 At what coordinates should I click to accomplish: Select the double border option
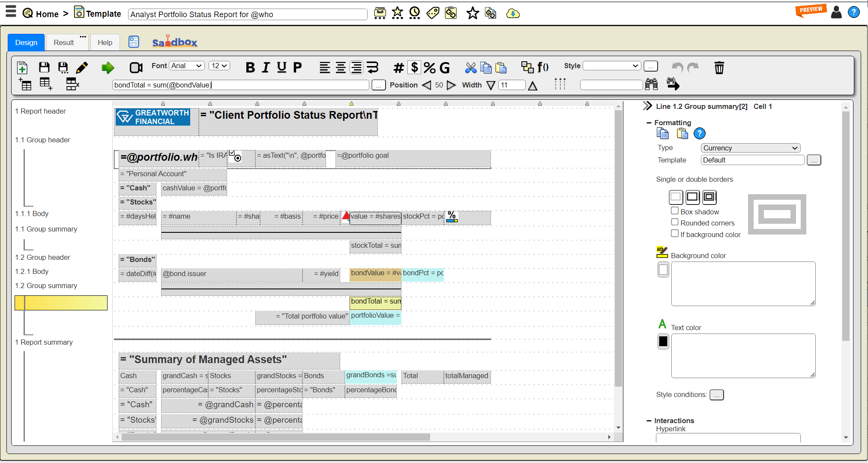[x=709, y=197]
